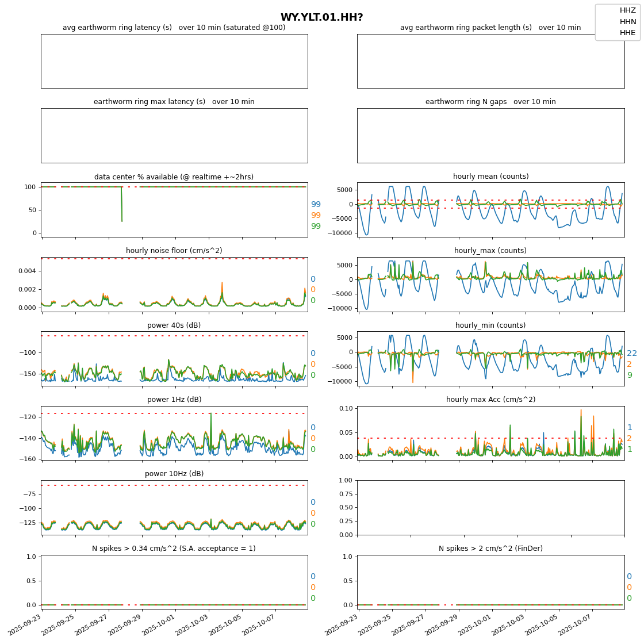Image resolution: width=644 pixels, height=644 pixels.
Task: Click the green value 9 beside hourly_min
Action: click(x=629, y=375)
